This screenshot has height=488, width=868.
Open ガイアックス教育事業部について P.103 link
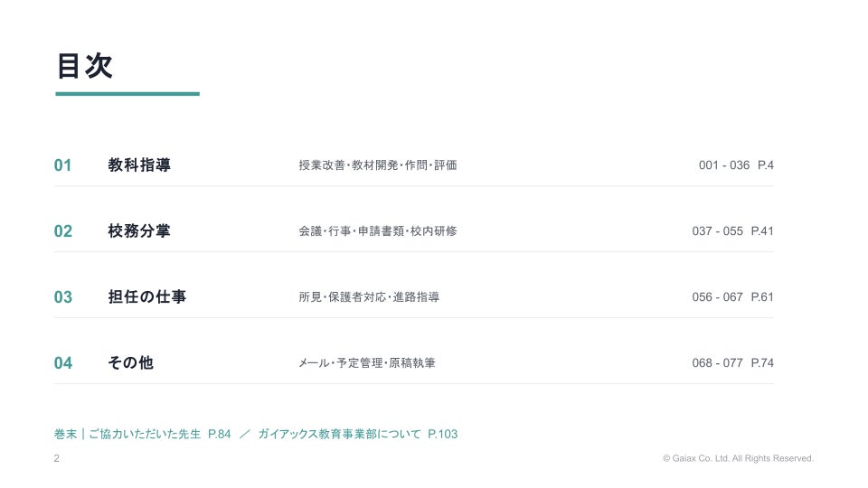pos(358,434)
